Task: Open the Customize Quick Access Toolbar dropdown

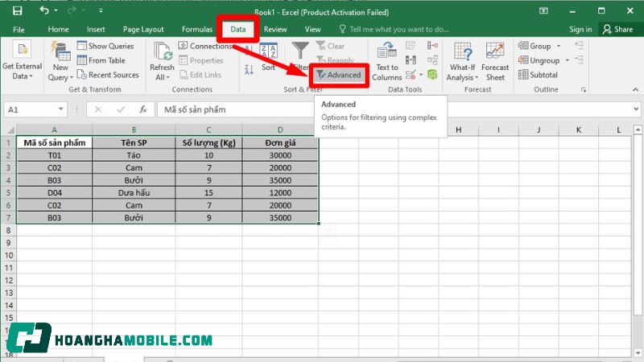Action: pos(101,10)
